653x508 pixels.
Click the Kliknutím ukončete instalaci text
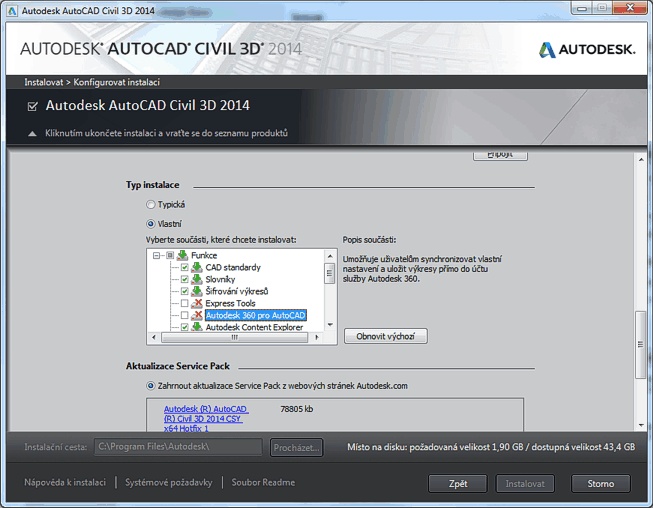(x=167, y=133)
